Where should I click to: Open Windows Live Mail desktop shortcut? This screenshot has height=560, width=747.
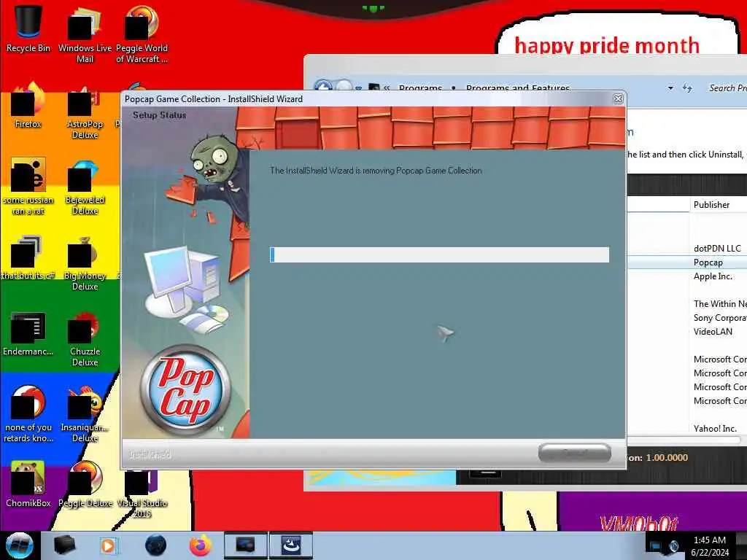click(85, 34)
